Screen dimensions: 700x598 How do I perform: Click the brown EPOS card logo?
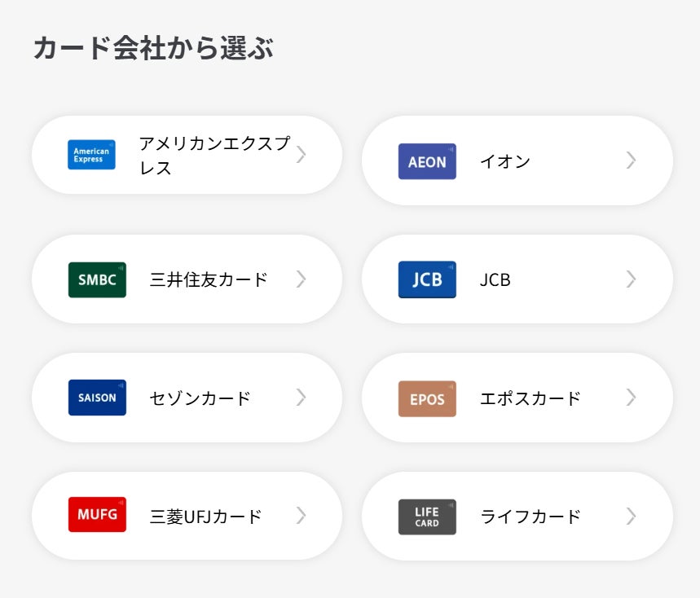coord(427,398)
